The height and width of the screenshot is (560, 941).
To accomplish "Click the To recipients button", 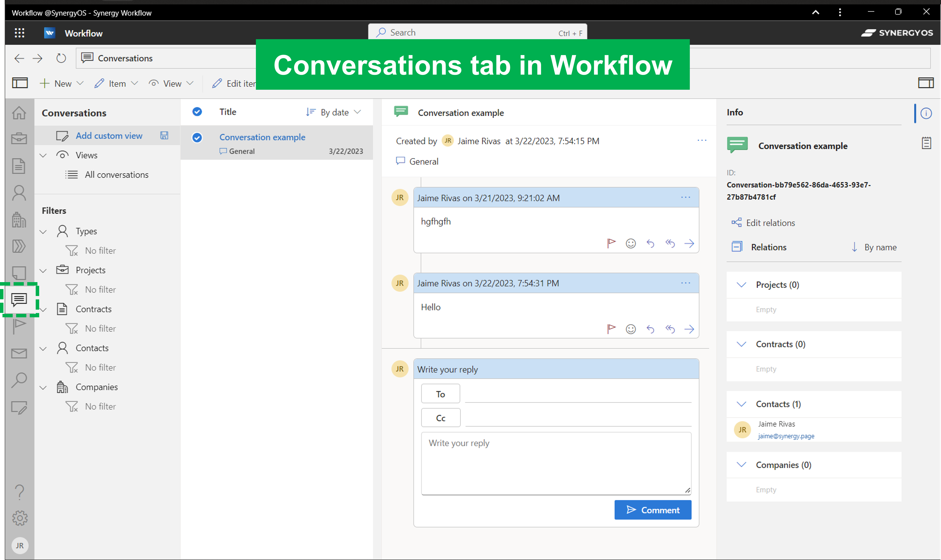I will click(x=440, y=394).
